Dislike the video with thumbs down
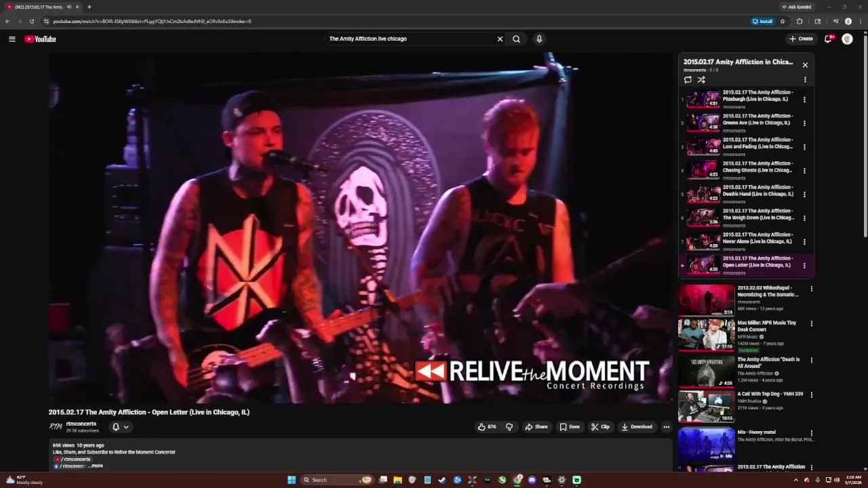Viewport: 868px width, 488px height. (509, 427)
